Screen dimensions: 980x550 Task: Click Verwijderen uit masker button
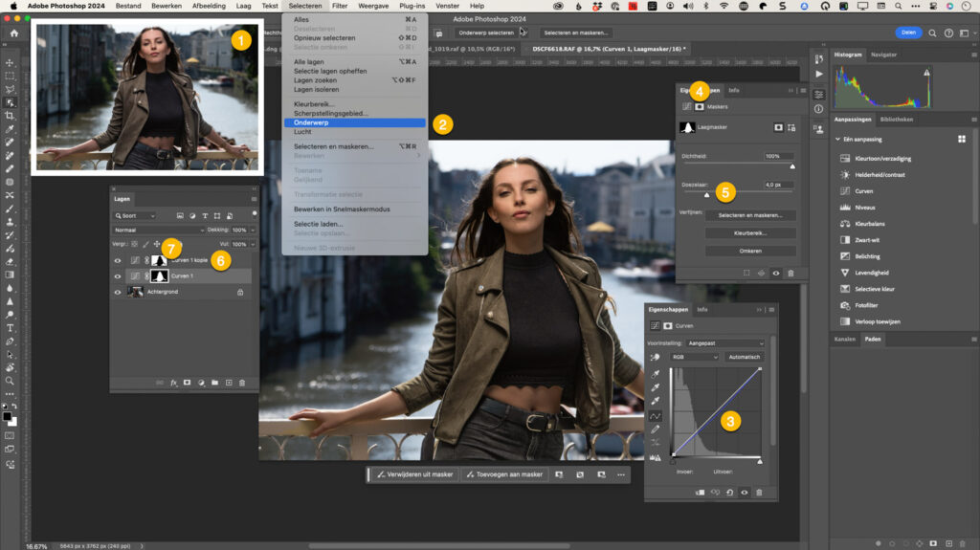click(x=415, y=474)
